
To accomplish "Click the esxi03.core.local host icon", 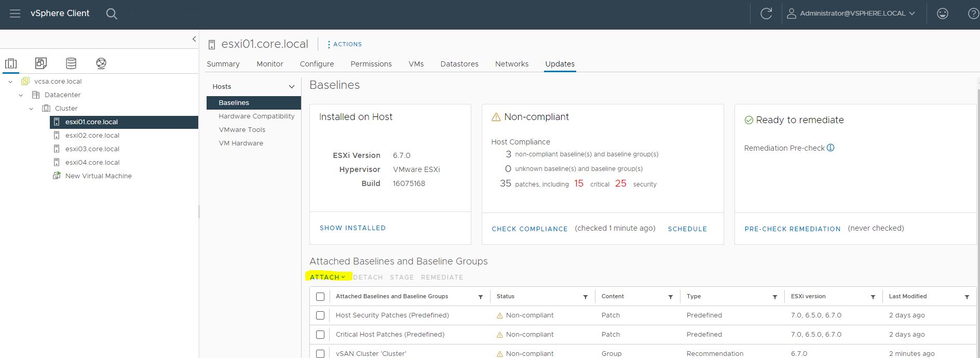I will tap(57, 149).
